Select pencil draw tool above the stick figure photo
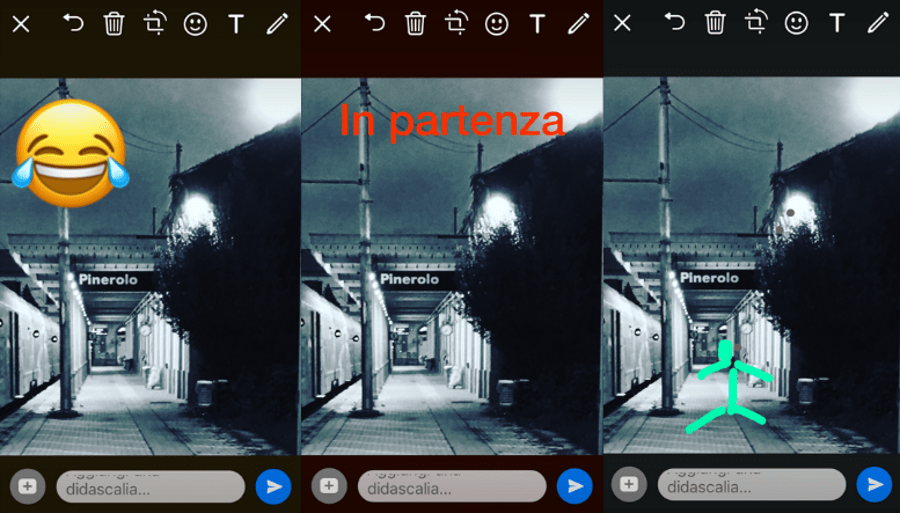 [x=878, y=23]
